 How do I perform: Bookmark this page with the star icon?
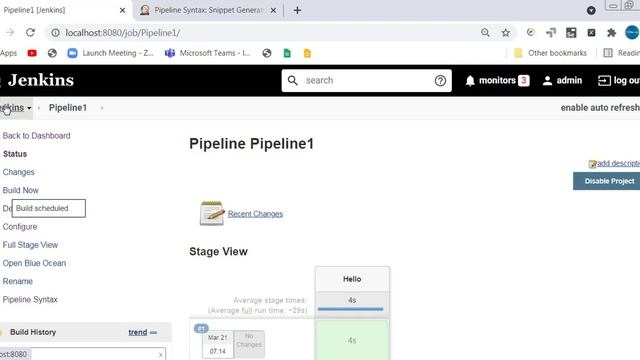pyautogui.click(x=506, y=33)
